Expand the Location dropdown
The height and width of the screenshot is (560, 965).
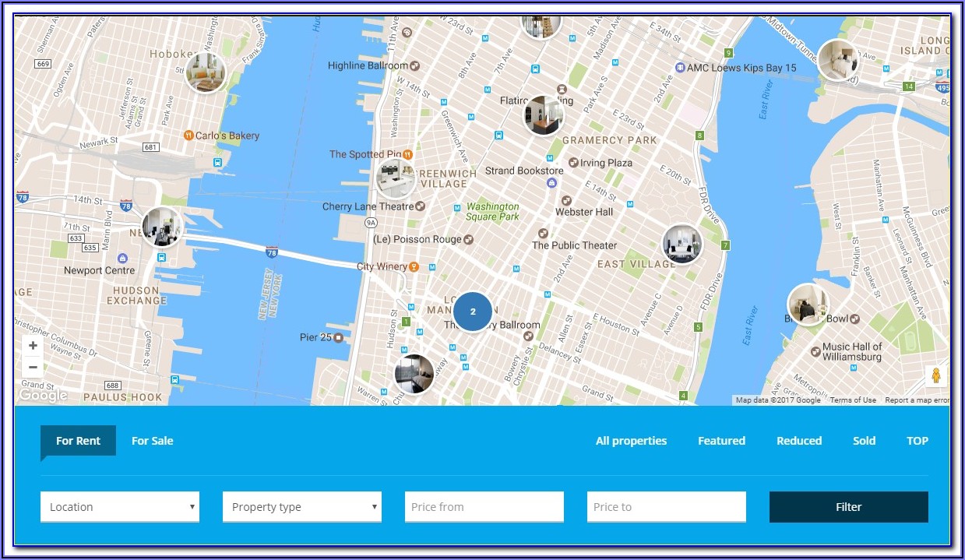[x=120, y=507]
